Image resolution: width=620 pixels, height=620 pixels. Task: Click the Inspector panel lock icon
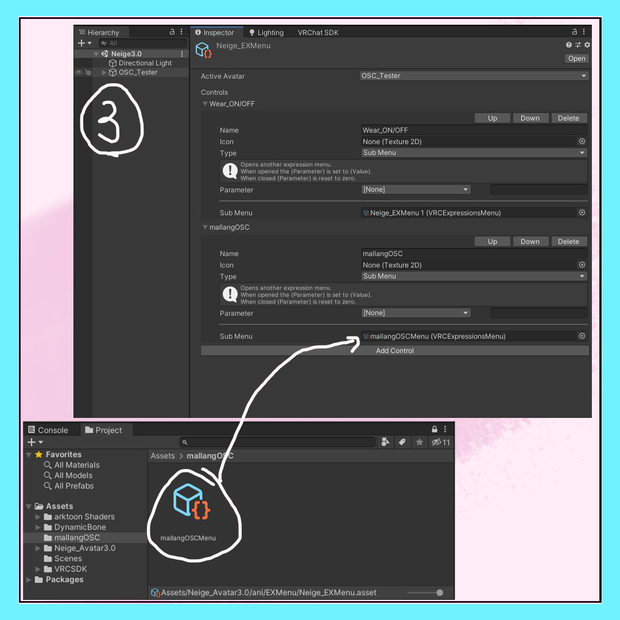(574, 32)
